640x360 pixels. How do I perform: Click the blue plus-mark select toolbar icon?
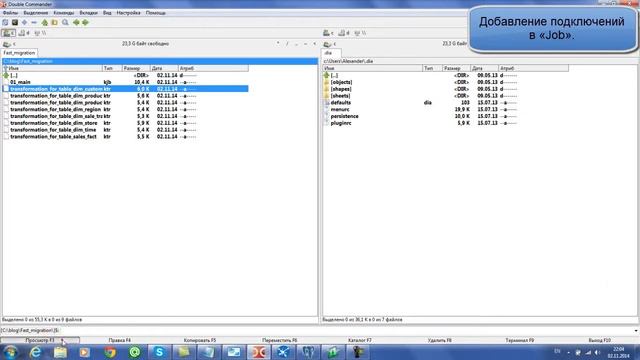(x=24, y=22)
